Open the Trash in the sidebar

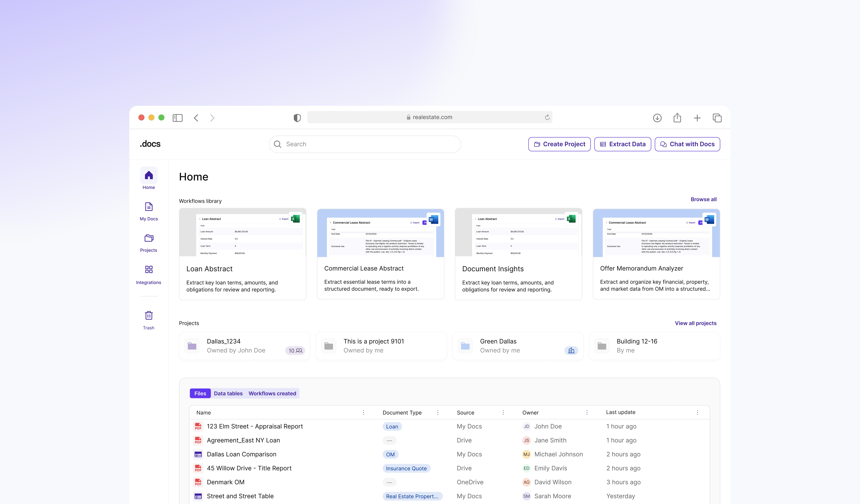pos(148,316)
